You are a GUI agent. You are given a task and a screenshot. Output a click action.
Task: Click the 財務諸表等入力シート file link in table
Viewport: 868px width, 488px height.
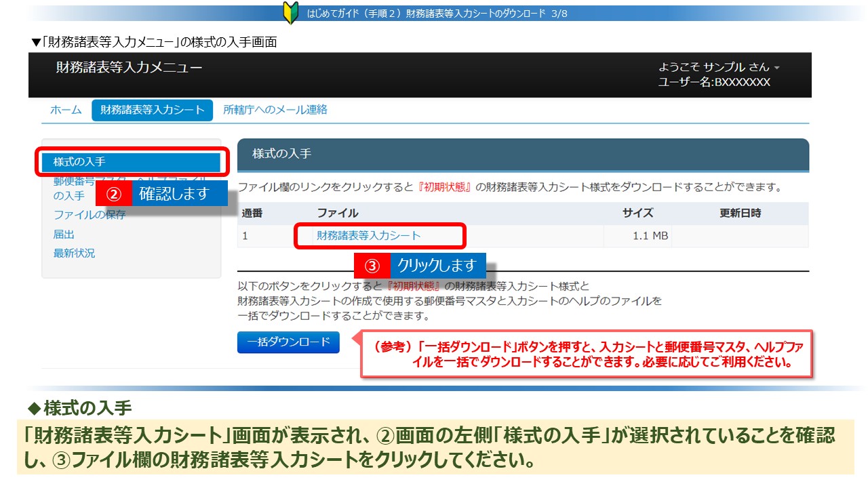368,236
